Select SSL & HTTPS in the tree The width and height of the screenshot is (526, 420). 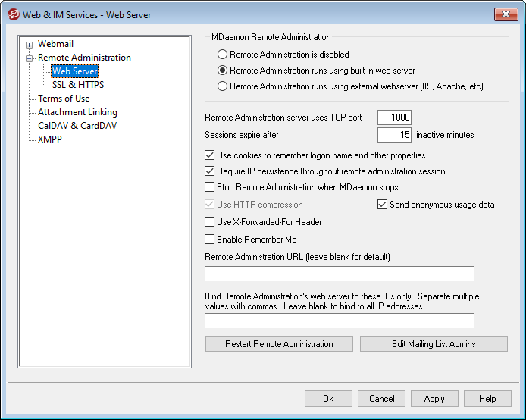pos(77,85)
